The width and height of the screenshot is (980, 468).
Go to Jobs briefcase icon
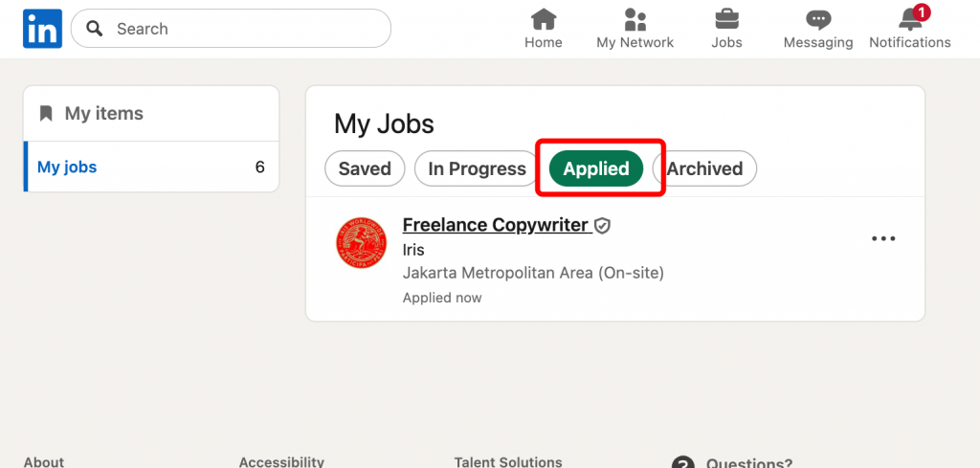click(x=726, y=19)
